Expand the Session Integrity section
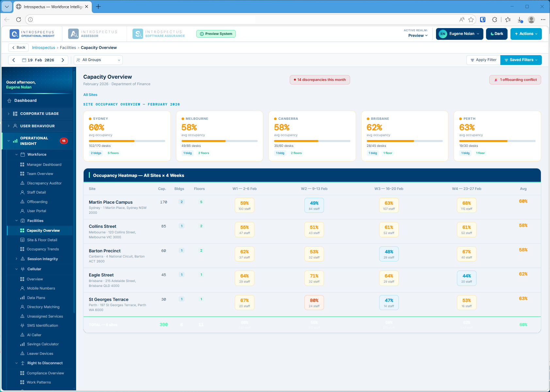This screenshot has height=392, width=550. pos(17,259)
